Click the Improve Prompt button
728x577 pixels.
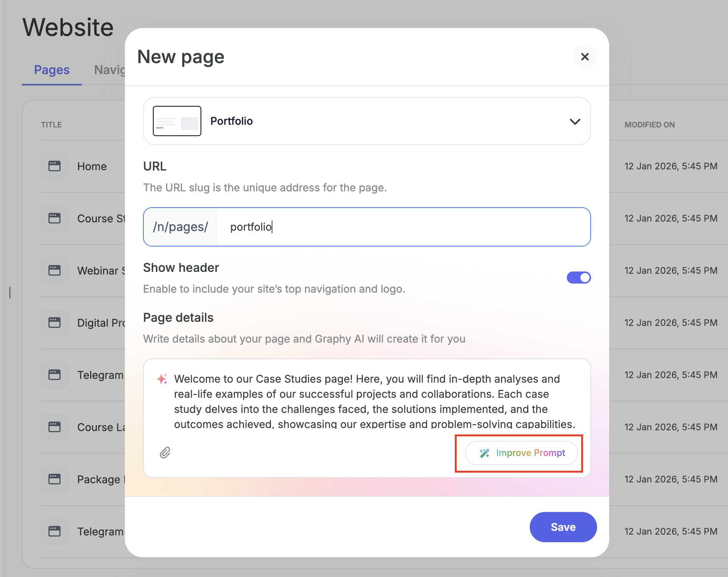pyautogui.click(x=521, y=453)
